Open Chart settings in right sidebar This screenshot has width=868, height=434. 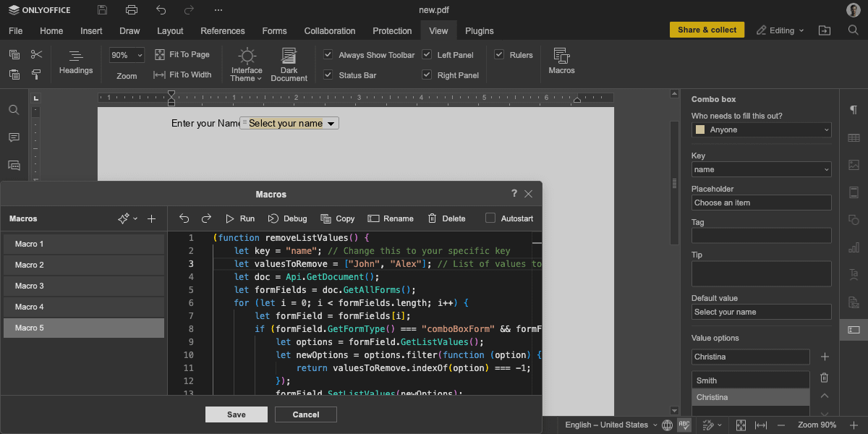854,247
